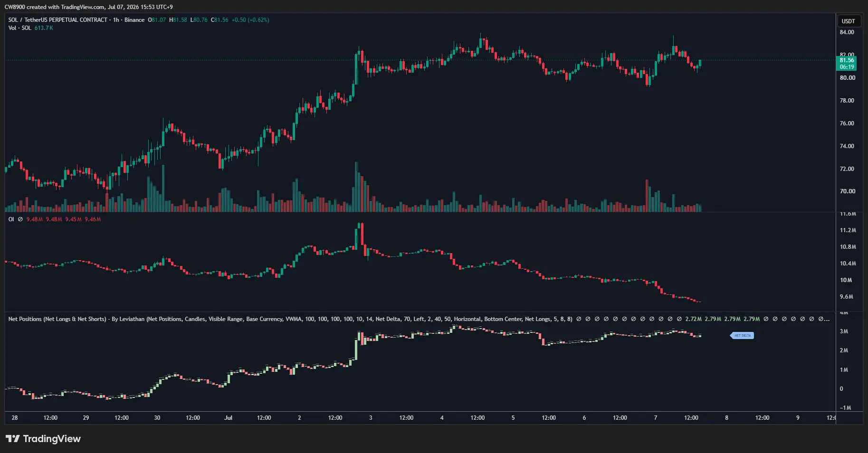Click the open value O81.07
The height and width of the screenshot is (453, 868).
click(157, 20)
